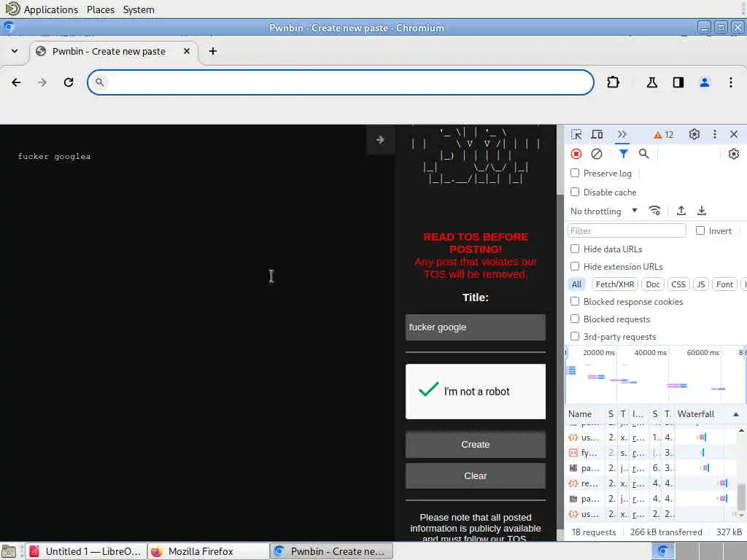Switch to Pwnbin Chromium taskbar item
The height and width of the screenshot is (560, 747).
332,551
